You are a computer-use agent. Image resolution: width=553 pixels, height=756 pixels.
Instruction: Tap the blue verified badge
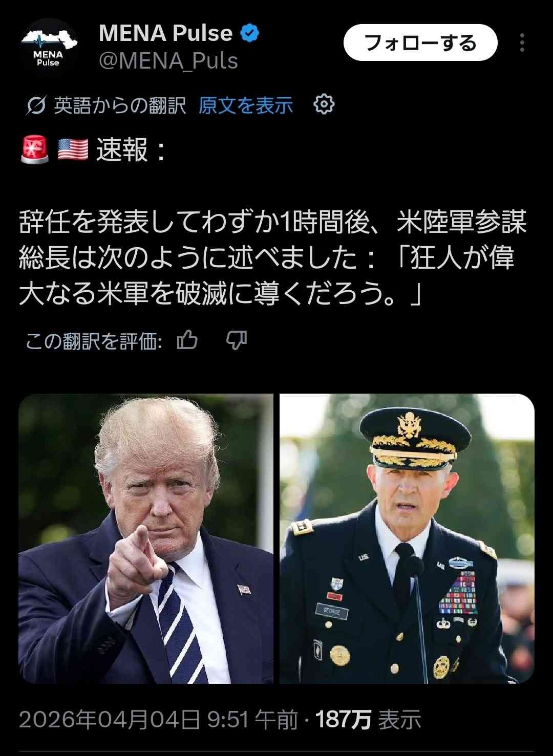click(x=250, y=33)
